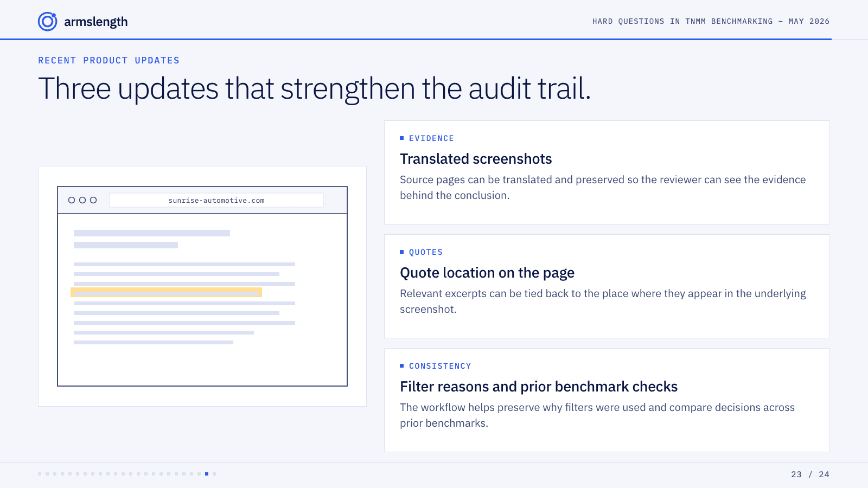Click the 'Filter reasons and prior benchmark checks' heading

539,387
